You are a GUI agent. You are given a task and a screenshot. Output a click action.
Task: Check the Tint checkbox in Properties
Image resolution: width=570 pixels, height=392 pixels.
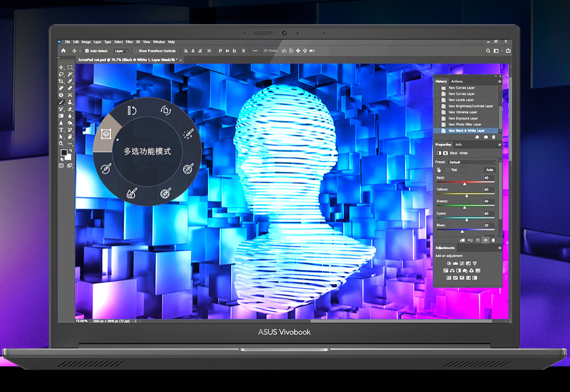tap(448, 169)
